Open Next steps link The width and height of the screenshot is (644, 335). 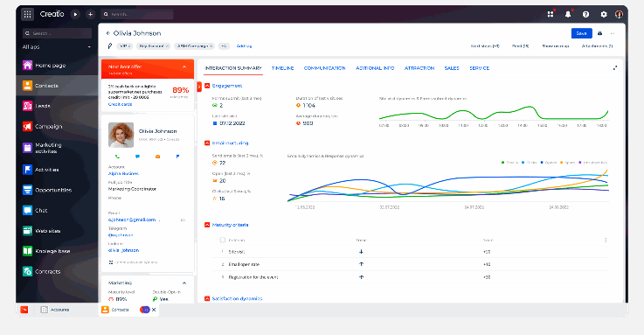tap(485, 46)
